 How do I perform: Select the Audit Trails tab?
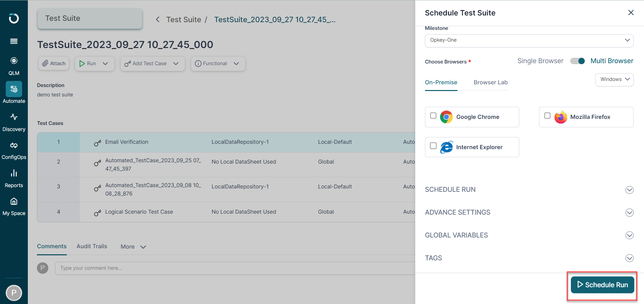pos(92,246)
